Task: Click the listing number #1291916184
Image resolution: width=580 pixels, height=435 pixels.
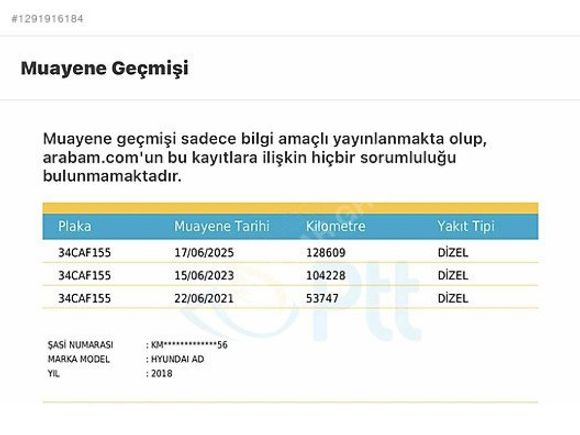Action: [47, 19]
